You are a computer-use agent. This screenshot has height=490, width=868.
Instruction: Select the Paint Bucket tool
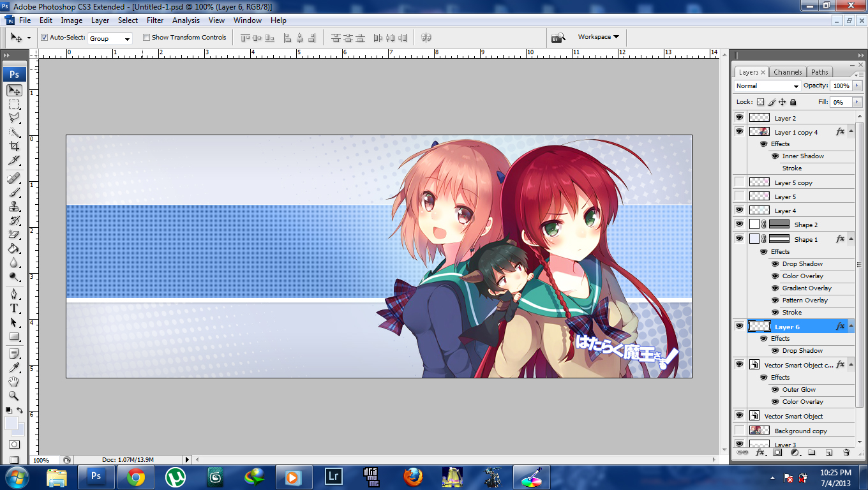[x=14, y=248]
